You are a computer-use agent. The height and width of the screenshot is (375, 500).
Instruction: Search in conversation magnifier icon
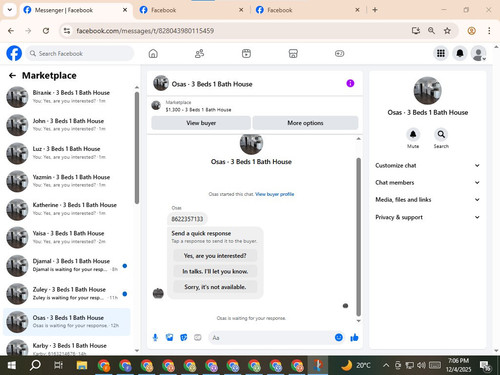click(441, 134)
